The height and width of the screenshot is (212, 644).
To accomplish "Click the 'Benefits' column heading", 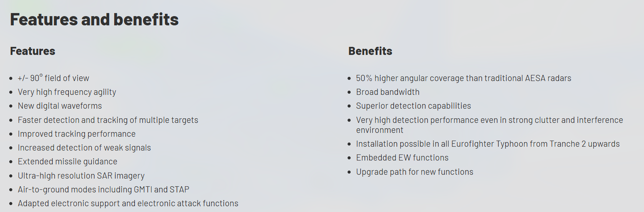I will tap(370, 51).
